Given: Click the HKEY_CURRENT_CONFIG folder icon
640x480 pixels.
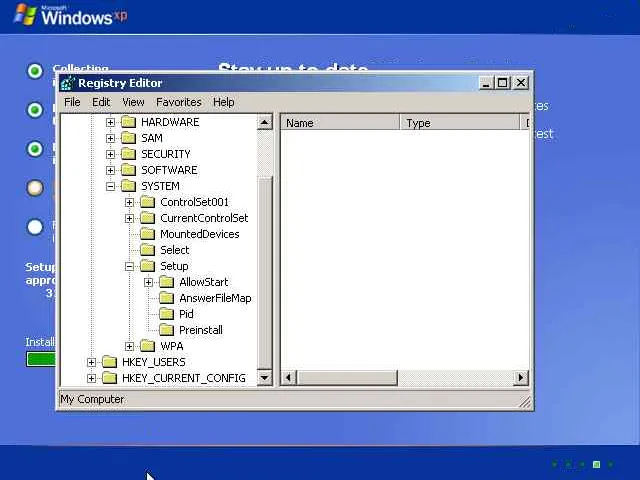Looking at the screenshot, I should (x=109, y=378).
